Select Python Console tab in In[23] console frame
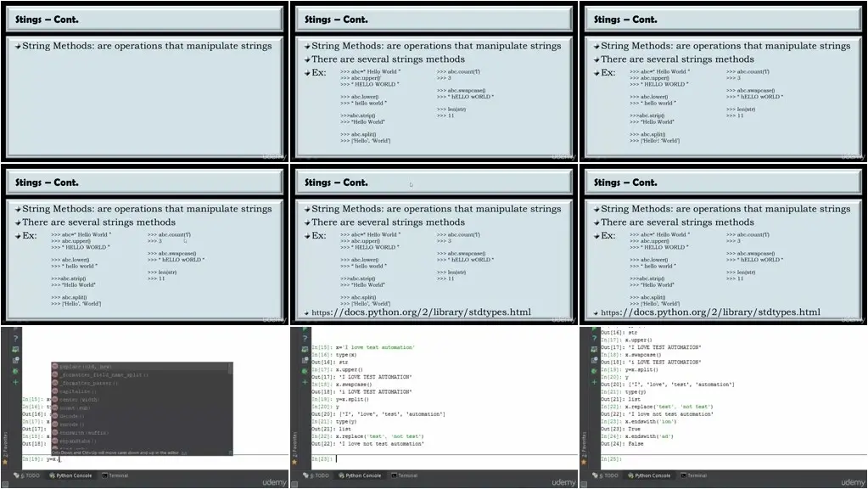This screenshot has height=489, width=868. 359,475
